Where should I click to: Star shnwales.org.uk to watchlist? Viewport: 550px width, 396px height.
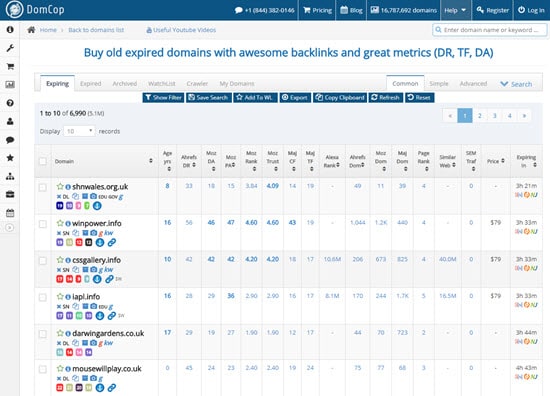(60, 186)
